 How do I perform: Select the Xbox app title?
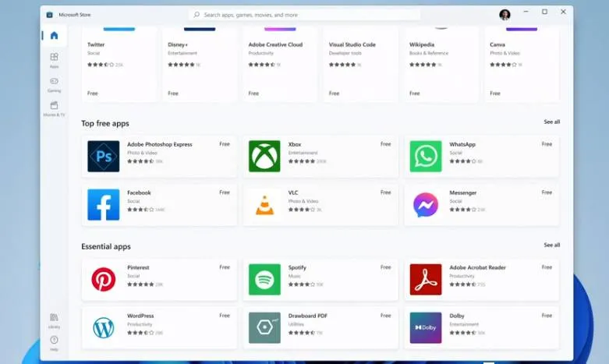[x=295, y=144]
